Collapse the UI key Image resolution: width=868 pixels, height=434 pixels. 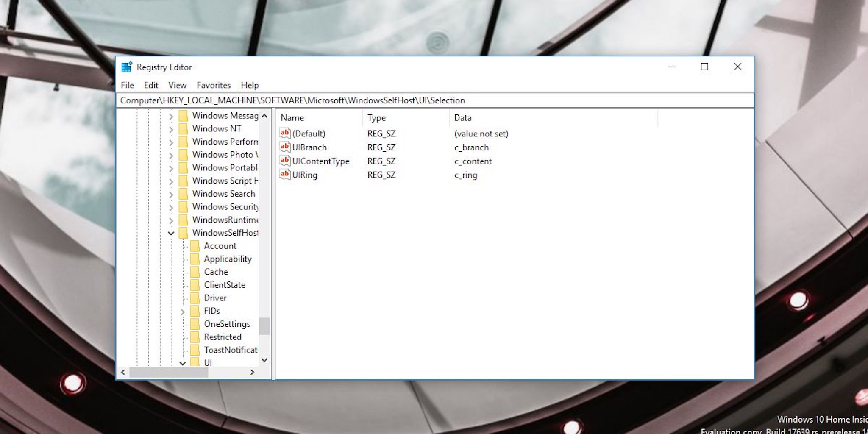point(183,363)
